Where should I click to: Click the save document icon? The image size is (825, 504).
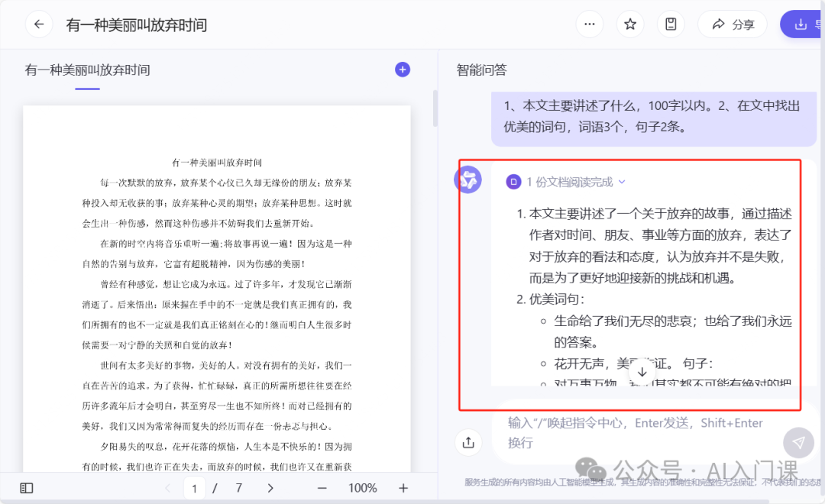coord(671,24)
